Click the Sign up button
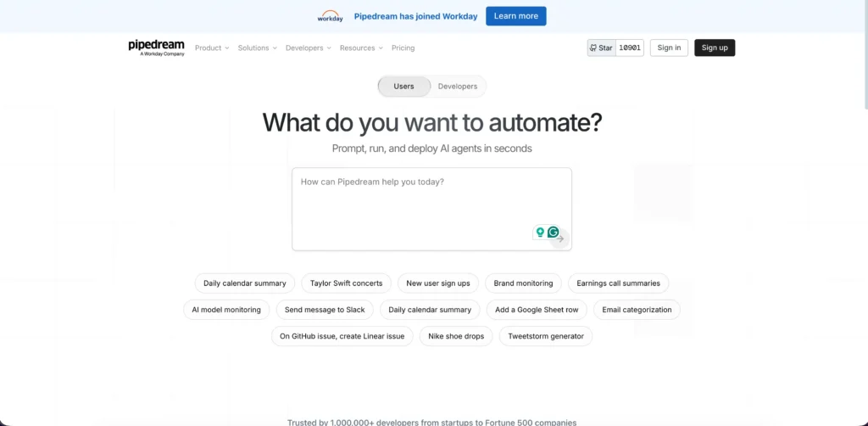 [x=715, y=48]
